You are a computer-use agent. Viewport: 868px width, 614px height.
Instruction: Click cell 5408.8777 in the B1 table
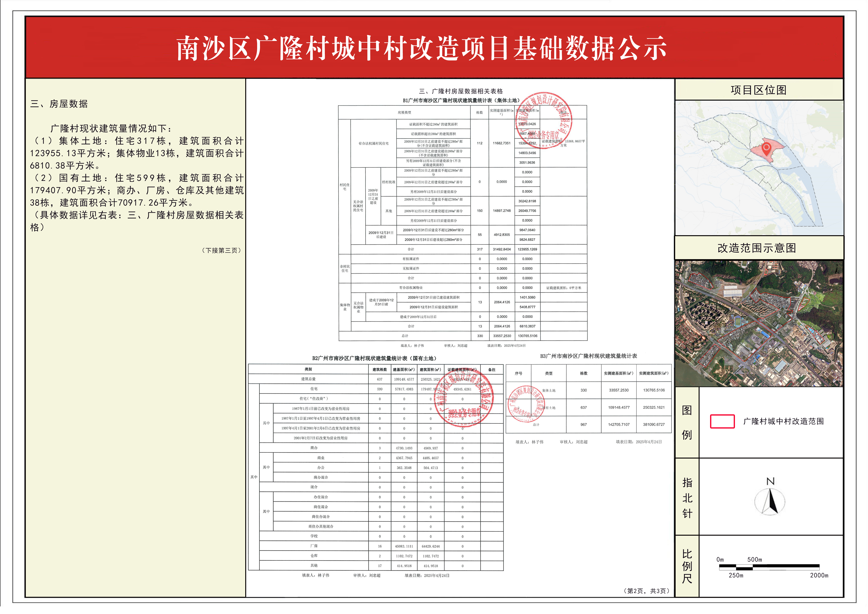click(527, 307)
